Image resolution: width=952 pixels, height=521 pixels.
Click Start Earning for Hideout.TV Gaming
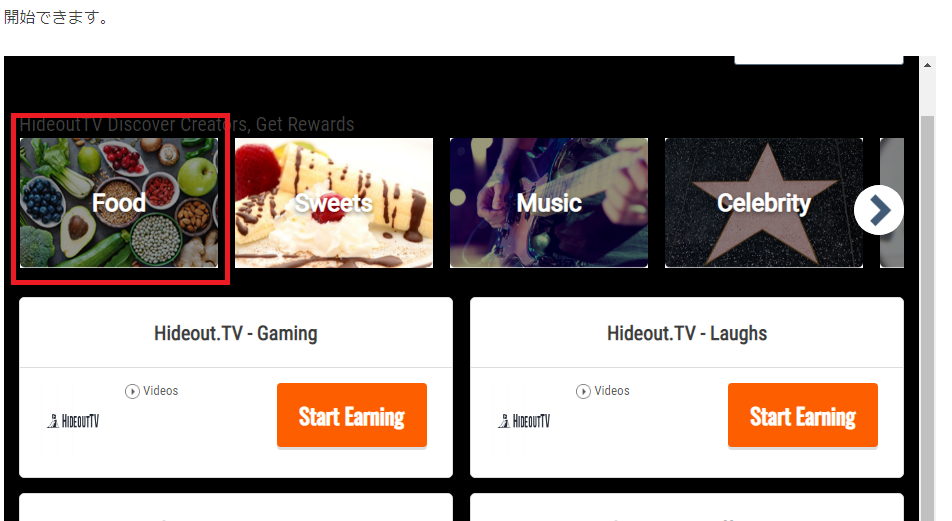[x=352, y=415]
